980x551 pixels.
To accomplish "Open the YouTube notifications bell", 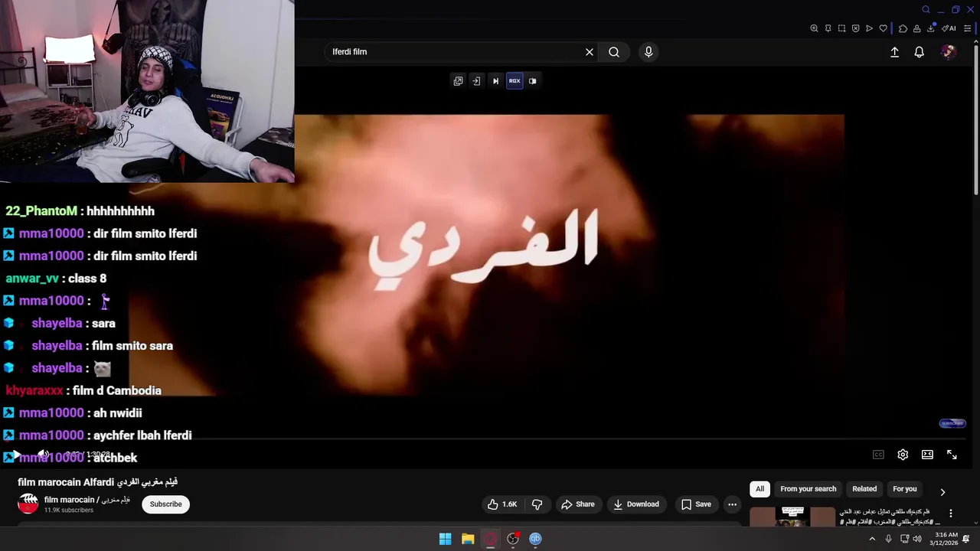I will point(919,52).
